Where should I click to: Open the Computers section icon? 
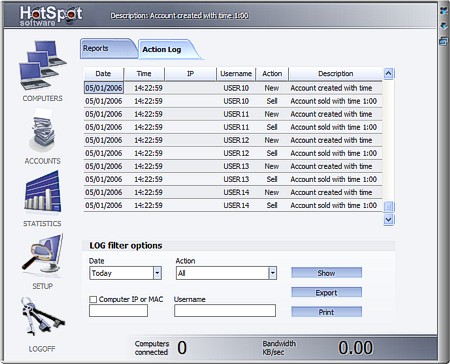[x=43, y=65]
